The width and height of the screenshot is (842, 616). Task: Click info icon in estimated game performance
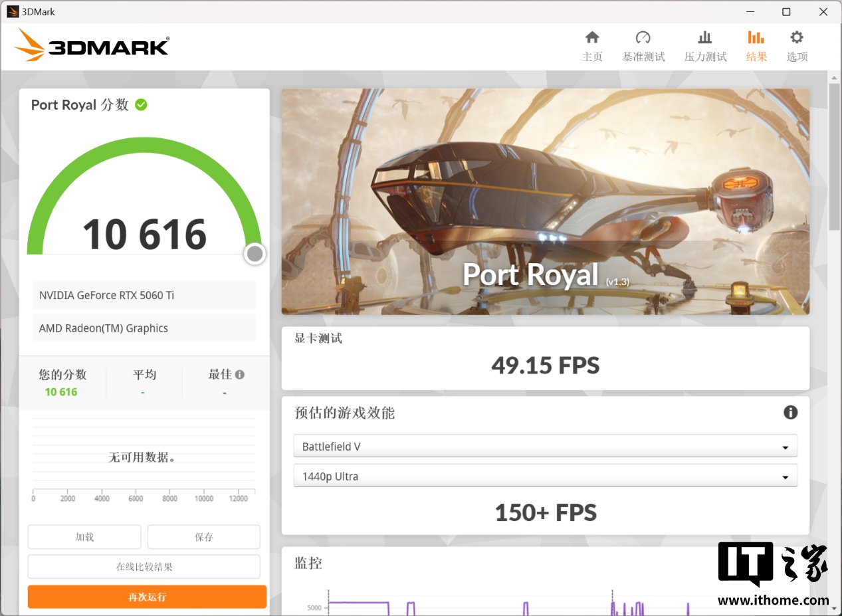(790, 413)
